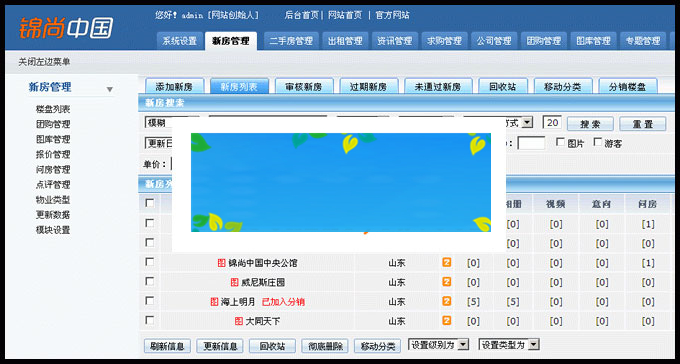680x364 pixels.
Task: Click the 刷新信息 button
Action: click(x=167, y=346)
